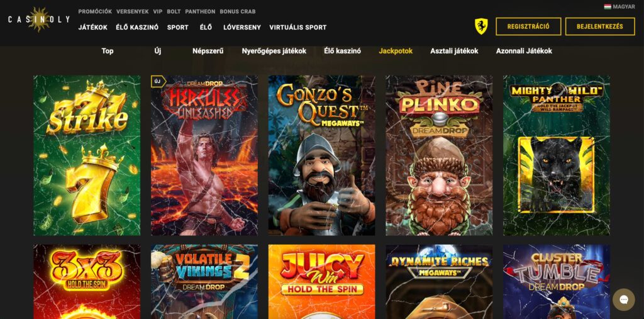Click the yellow horse shield icon
The height and width of the screenshot is (319, 644).
481,26
